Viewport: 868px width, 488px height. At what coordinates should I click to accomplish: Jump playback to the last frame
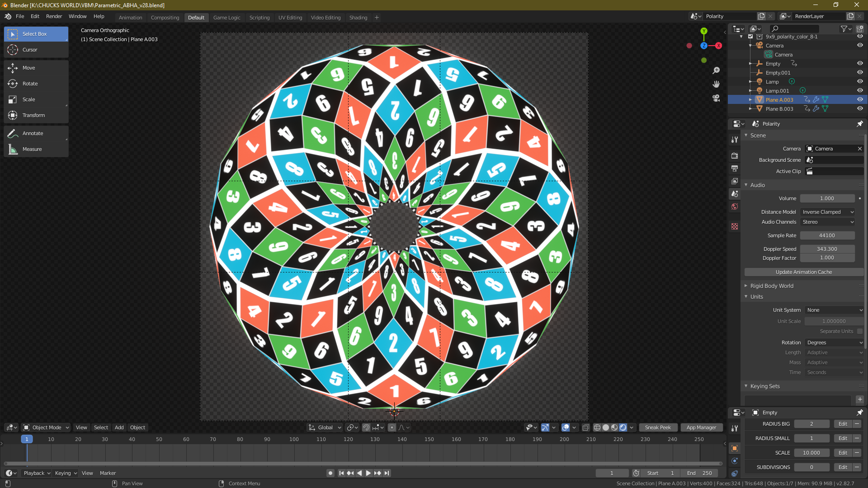[387, 473]
